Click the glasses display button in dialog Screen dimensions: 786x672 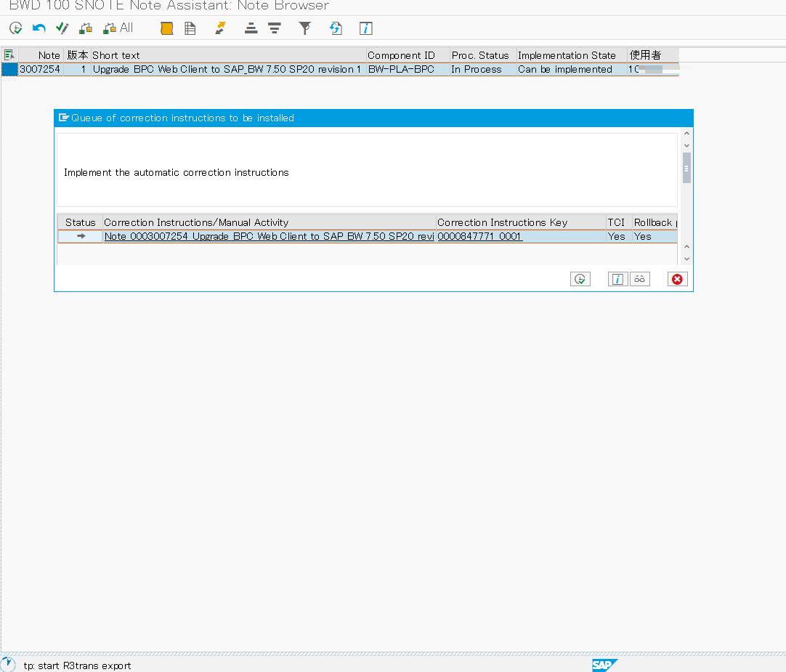[x=640, y=279]
